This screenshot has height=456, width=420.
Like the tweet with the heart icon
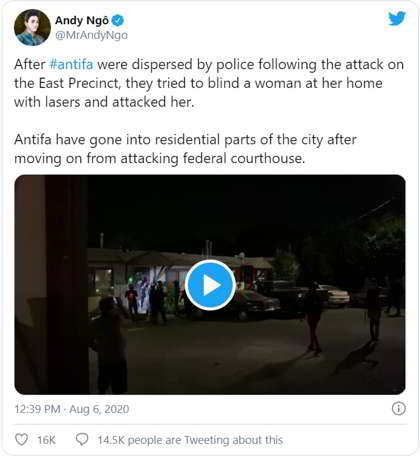point(22,440)
